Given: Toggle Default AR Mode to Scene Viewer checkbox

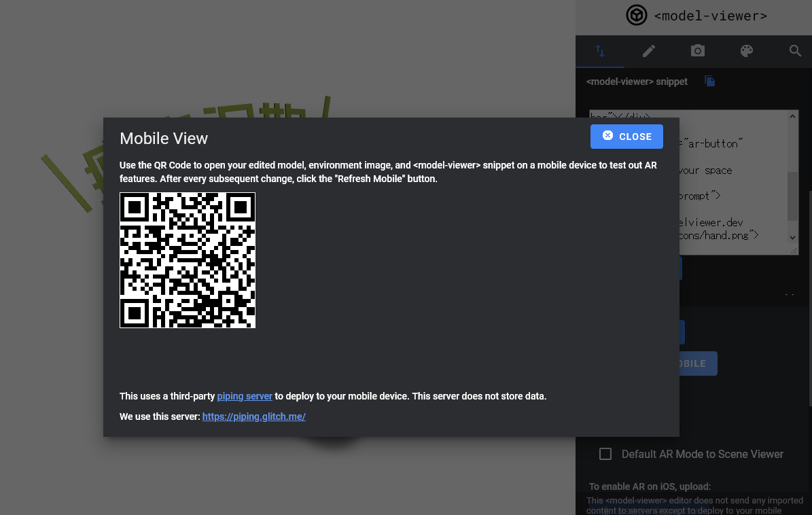Looking at the screenshot, I should point(605,454).
